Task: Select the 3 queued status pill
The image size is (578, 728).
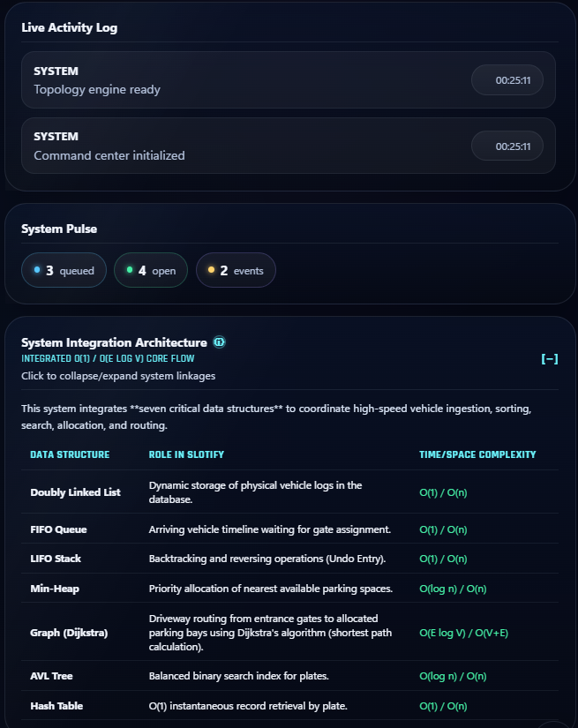Action: coord(64,270)
